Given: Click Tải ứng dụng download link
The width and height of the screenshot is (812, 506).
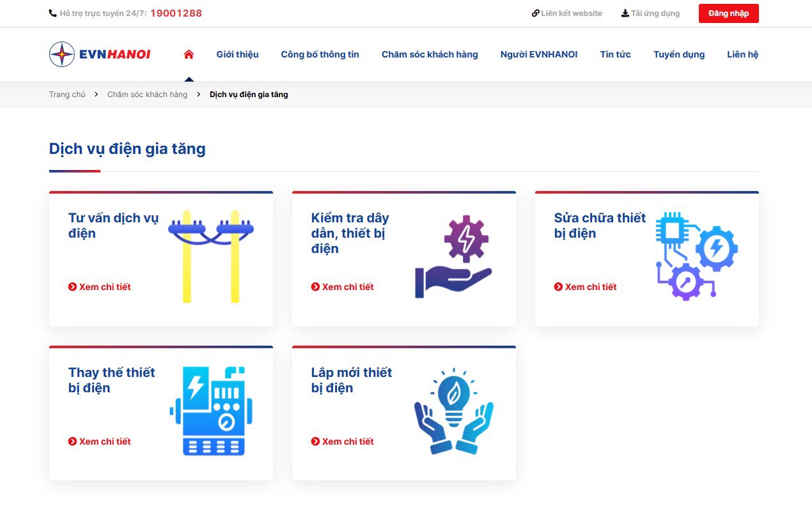Looking at the screenshot, I should pos(651,13).
